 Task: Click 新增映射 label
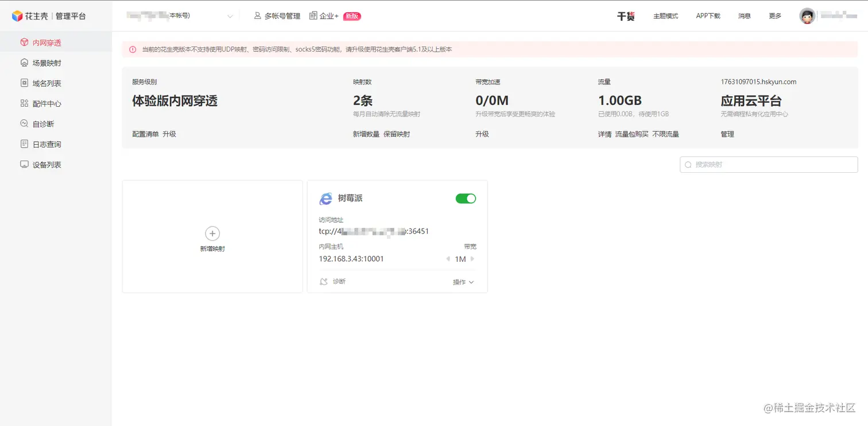pyautogui.click(x=212, y=249)
